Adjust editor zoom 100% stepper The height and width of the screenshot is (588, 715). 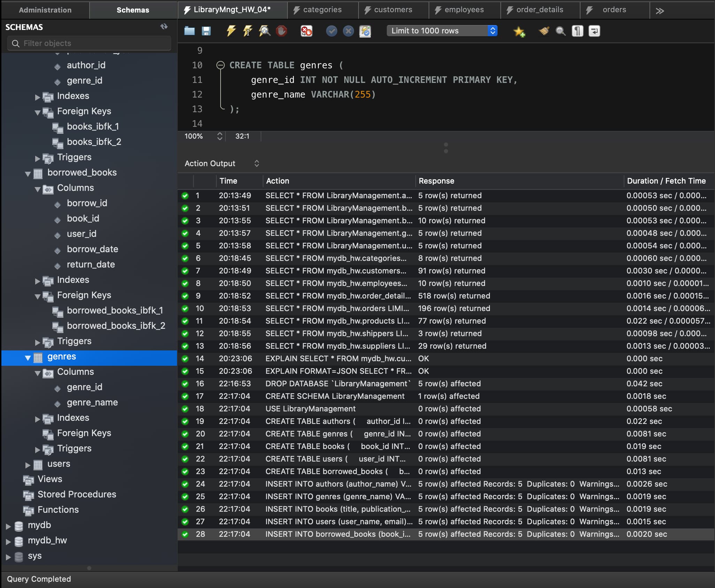click(220, 136)
